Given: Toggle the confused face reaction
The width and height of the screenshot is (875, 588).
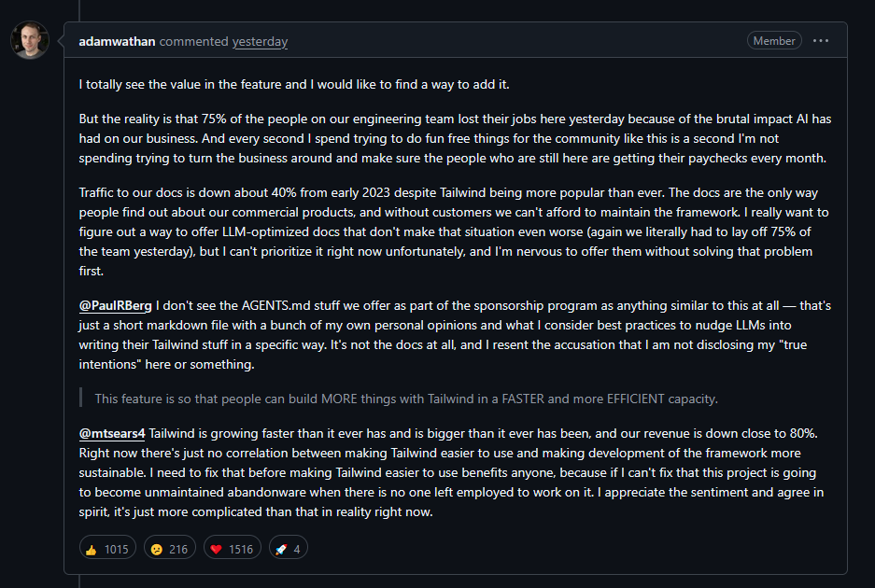Looking at the screenshot, I should click(169, 549).
